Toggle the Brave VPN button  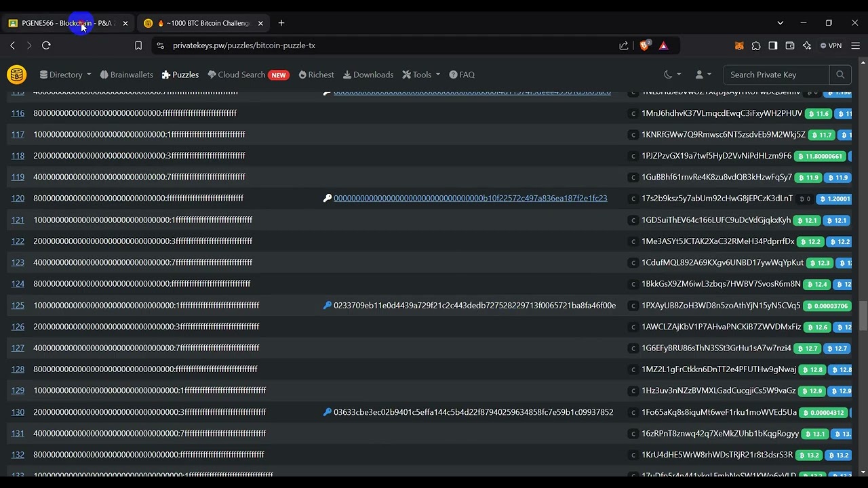pos(831,45)
